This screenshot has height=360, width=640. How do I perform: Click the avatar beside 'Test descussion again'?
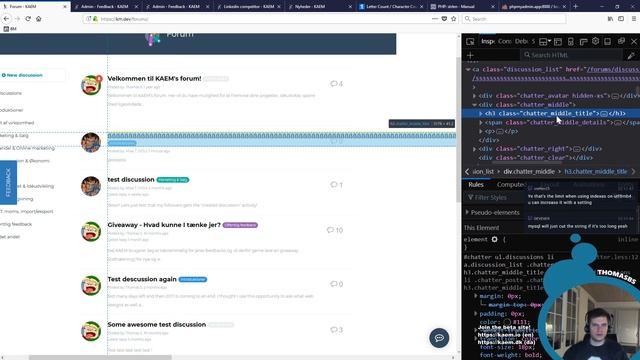[x=91, y=285]
